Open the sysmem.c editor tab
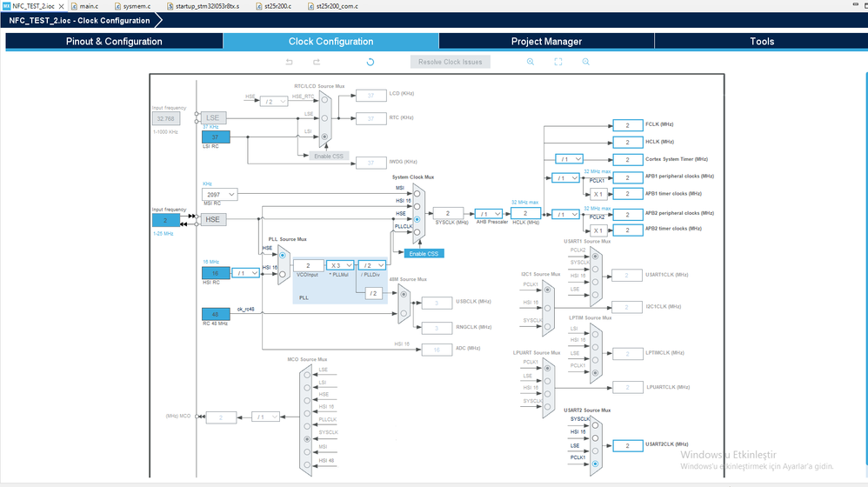Viewport: 868px width, 487px height. 133,6
